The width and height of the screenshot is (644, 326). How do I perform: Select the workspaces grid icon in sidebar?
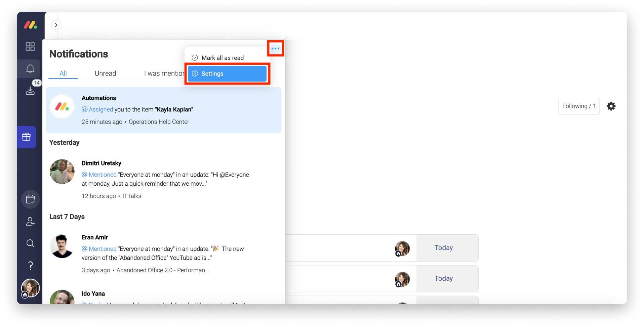click(x=30, y=46)
